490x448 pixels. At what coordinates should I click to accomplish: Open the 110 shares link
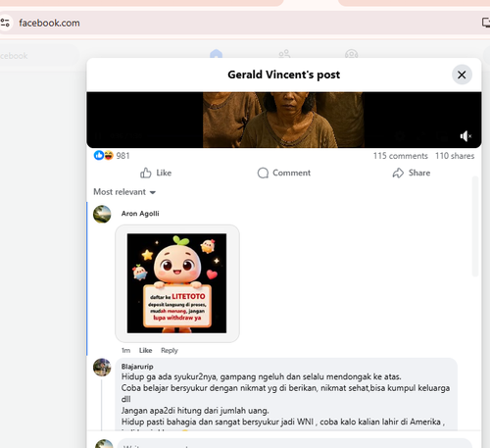pyautogui.click(x=455, y=156)
